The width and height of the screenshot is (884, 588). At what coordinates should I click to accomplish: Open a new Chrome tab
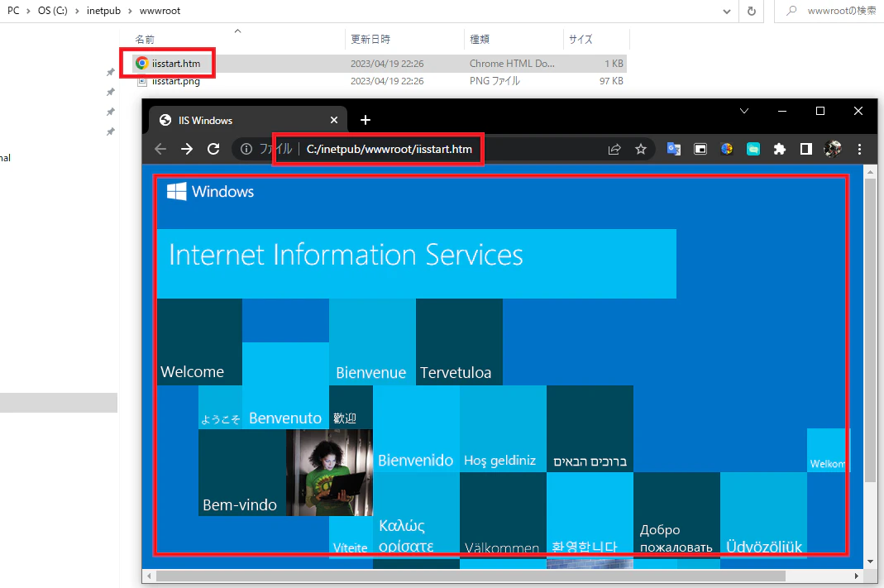click(366, 120)
